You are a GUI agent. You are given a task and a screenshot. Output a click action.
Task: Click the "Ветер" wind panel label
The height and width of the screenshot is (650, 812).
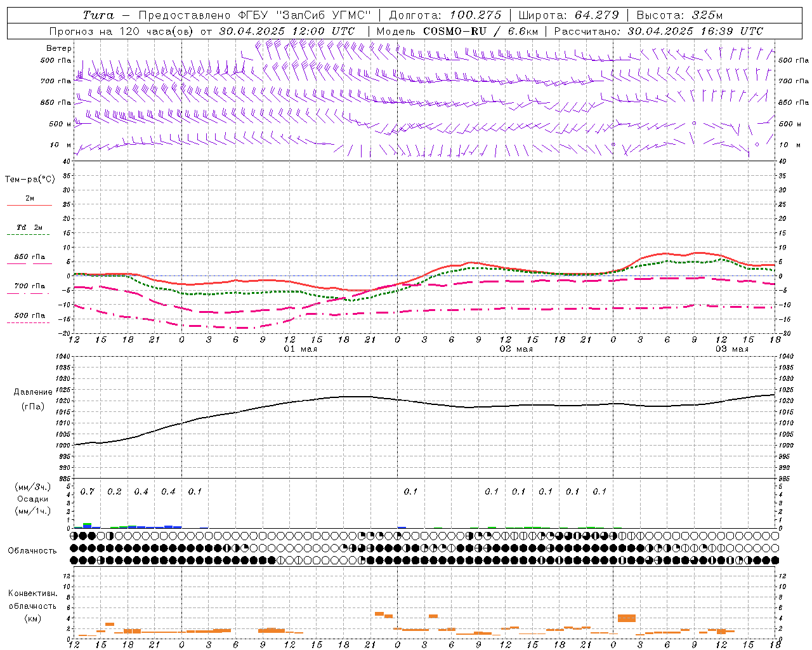coord(58,48)
